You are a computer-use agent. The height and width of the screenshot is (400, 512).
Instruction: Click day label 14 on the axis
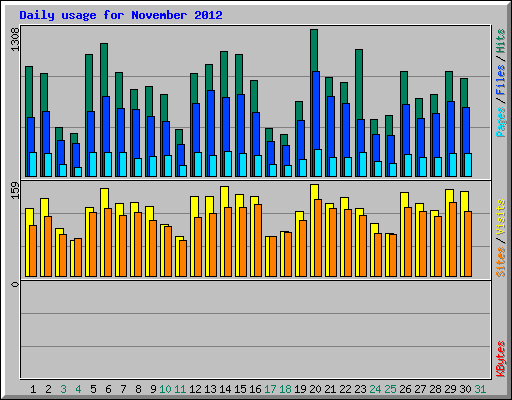(225, 389)
